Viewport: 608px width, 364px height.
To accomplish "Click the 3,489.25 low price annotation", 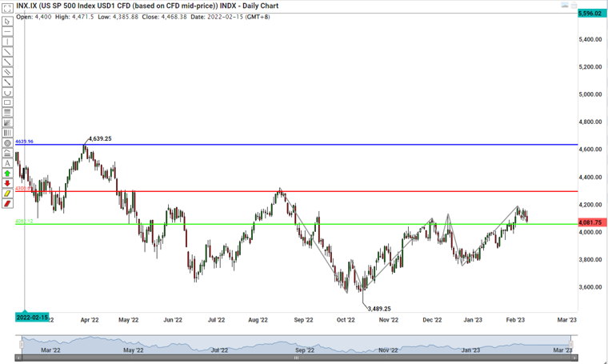I will 378,308.
